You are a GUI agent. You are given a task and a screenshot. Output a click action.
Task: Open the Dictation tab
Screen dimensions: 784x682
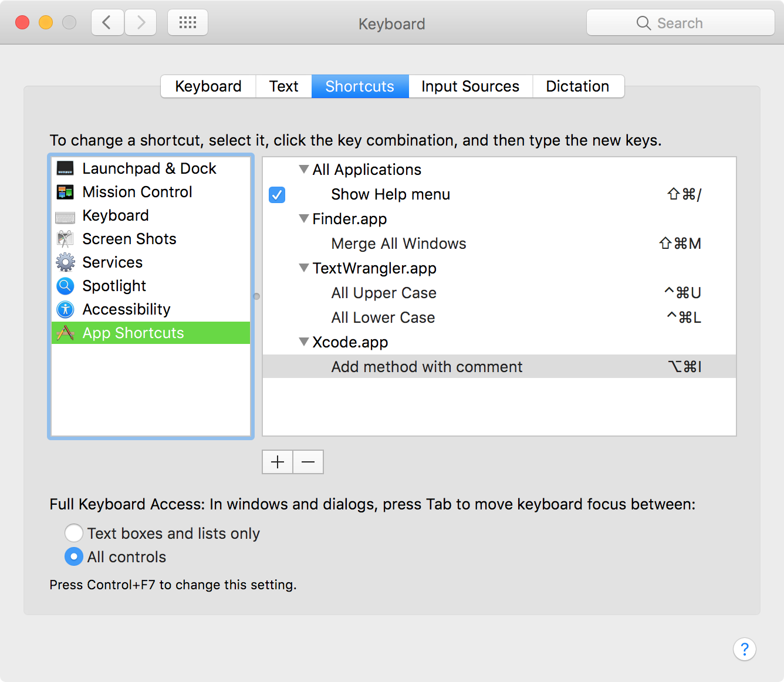point(577,86)
